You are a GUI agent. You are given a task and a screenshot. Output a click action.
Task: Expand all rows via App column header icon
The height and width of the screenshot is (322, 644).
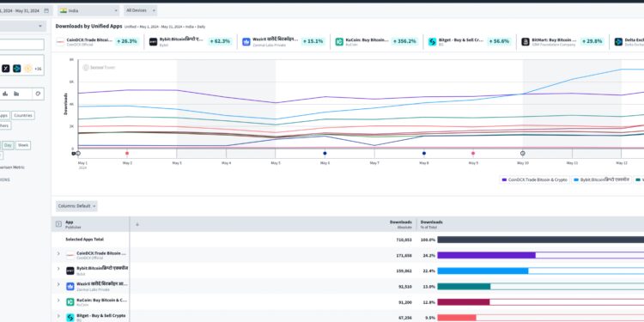pos(58,224)
